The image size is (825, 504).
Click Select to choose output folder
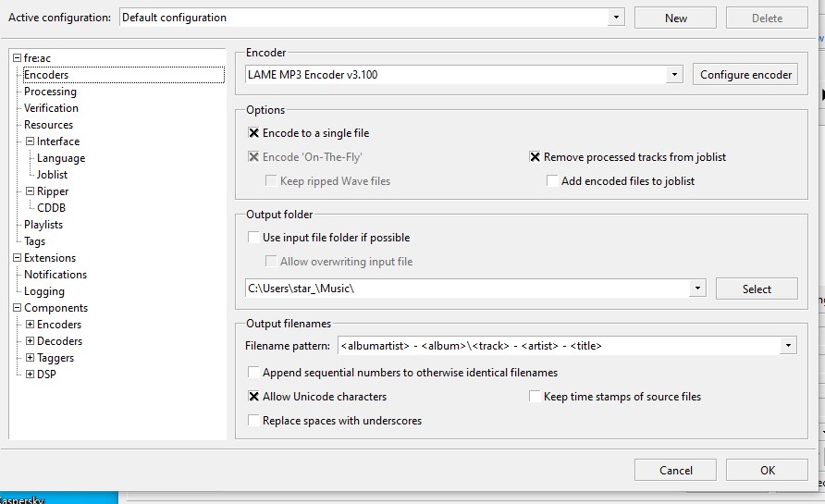coord(757,289)
